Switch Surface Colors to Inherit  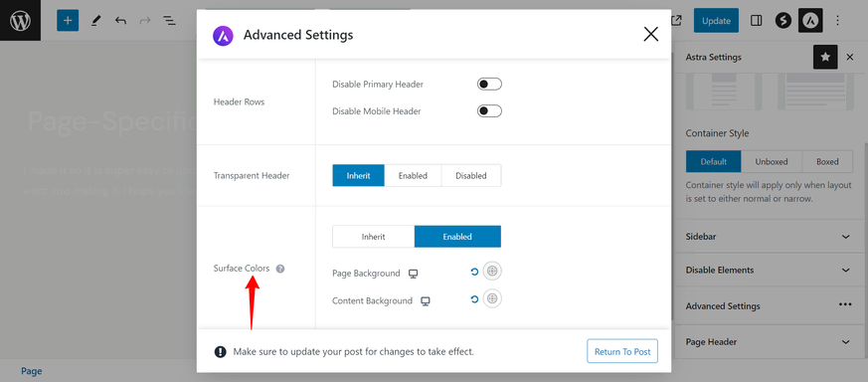pos(373,237)
